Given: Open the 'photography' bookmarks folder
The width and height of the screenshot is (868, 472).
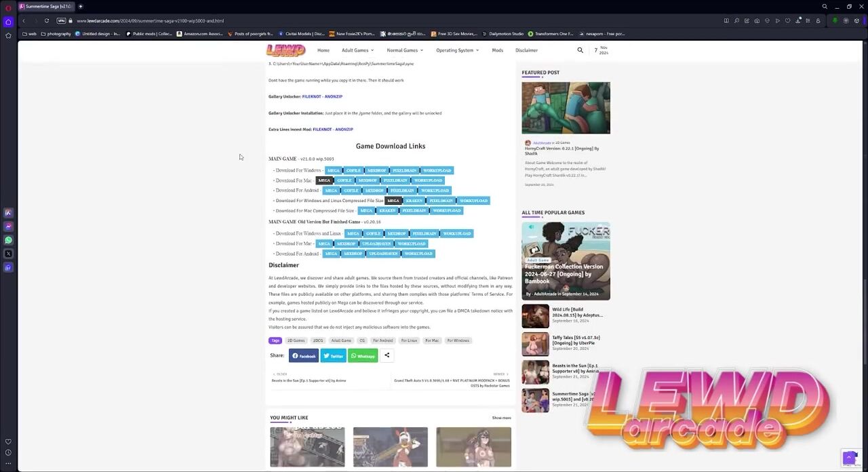Looking at the screenshot, I should tap(56, 34).
